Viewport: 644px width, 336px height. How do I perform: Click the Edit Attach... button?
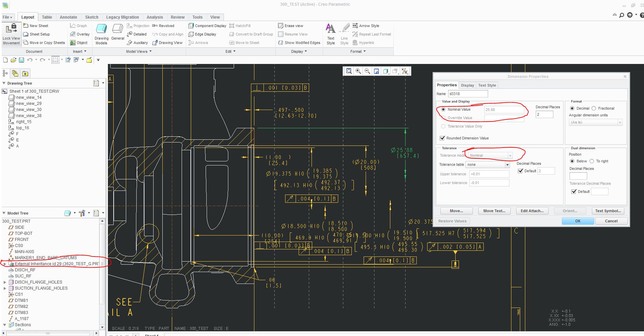pos(532,211)
